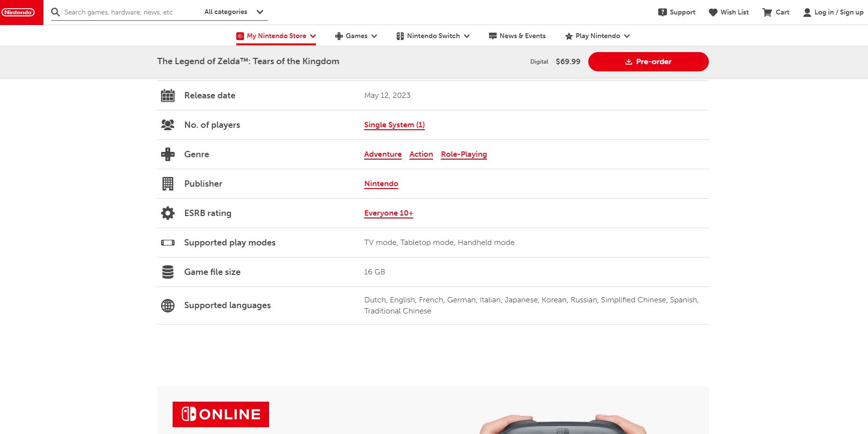Follow the Role-Playing genre link
The image size is (868, 434).
464,154
